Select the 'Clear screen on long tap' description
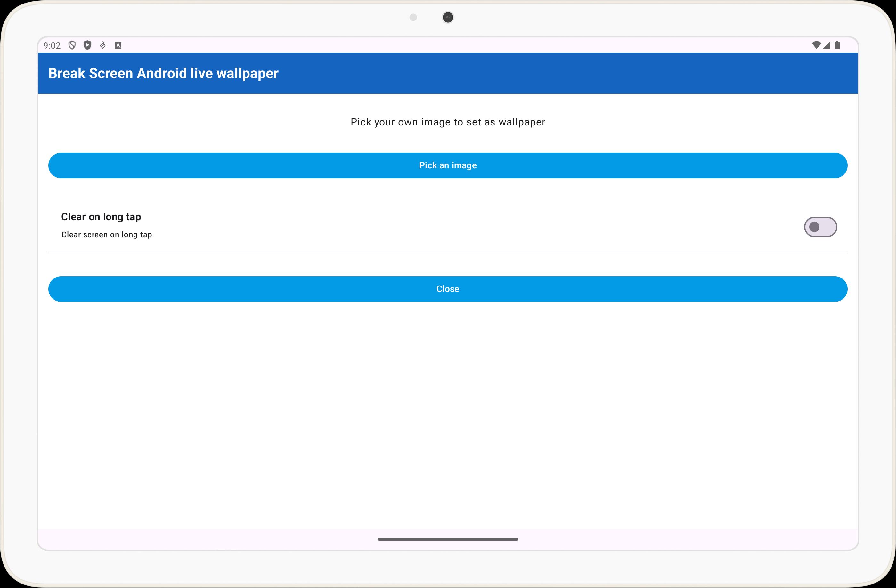896x588 pixels. [x=107, y=235]
